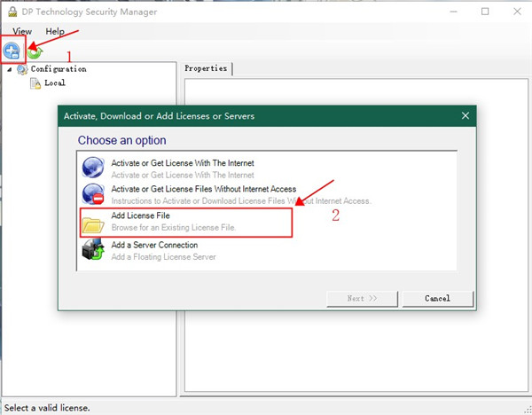Viewport: 532px width, 415px height.
Task: Choose Activate License Files Without Internet Access
Action: click(204, 189)
